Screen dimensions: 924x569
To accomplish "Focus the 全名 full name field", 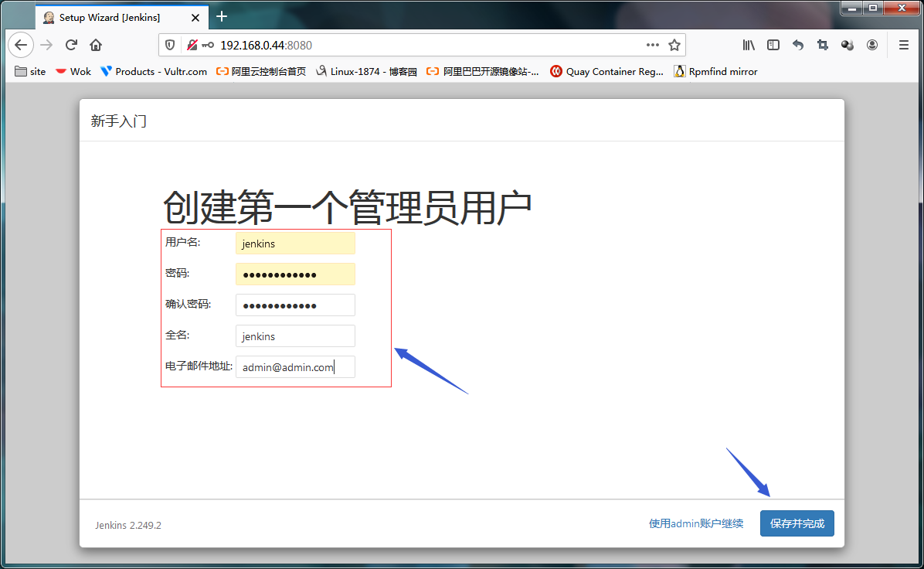I will click(295, 336).
